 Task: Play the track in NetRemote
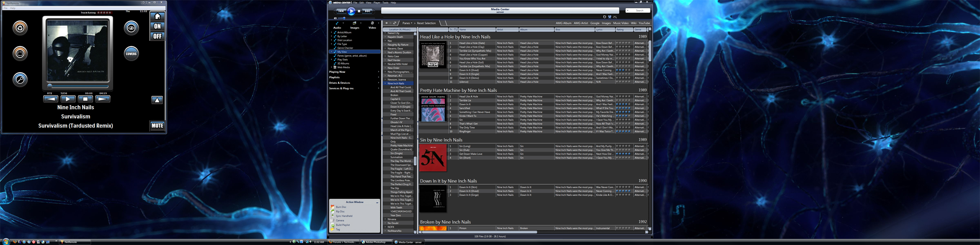(x=68, y=99)
